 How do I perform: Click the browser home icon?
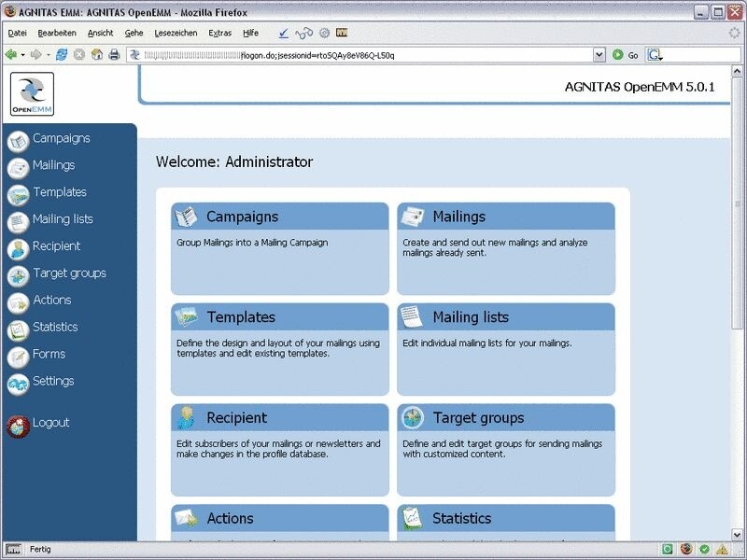click(96, 55)
